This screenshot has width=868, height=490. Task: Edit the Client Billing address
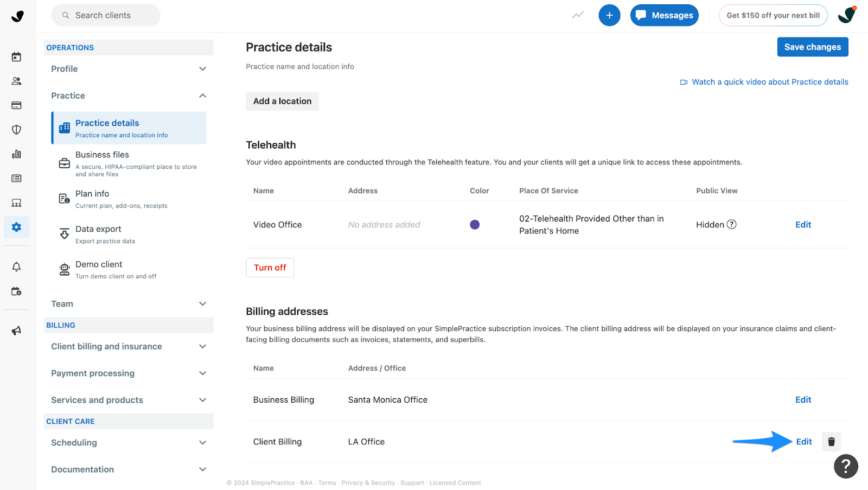coord(804,442)
